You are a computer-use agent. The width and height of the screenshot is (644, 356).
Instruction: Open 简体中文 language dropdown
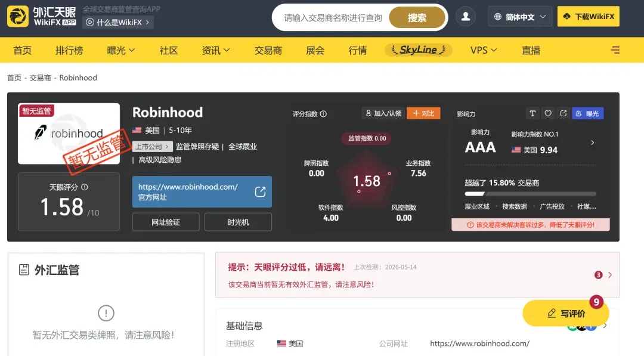[520, 17]
